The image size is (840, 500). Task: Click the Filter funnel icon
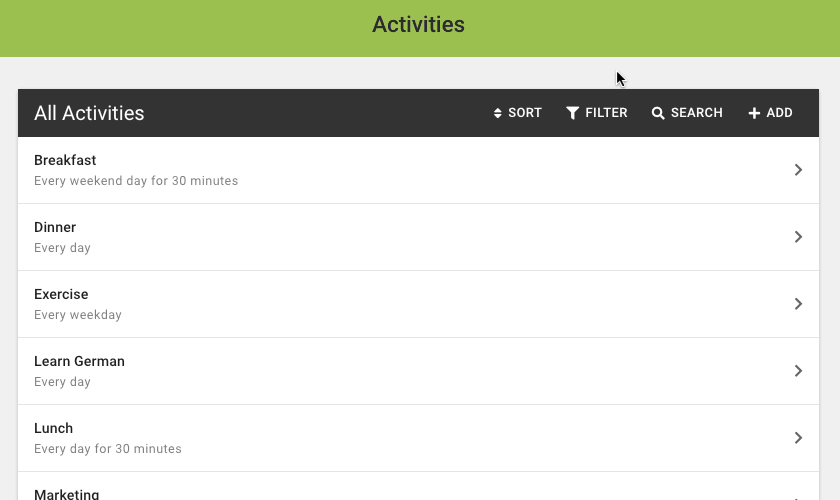(573, 113)
